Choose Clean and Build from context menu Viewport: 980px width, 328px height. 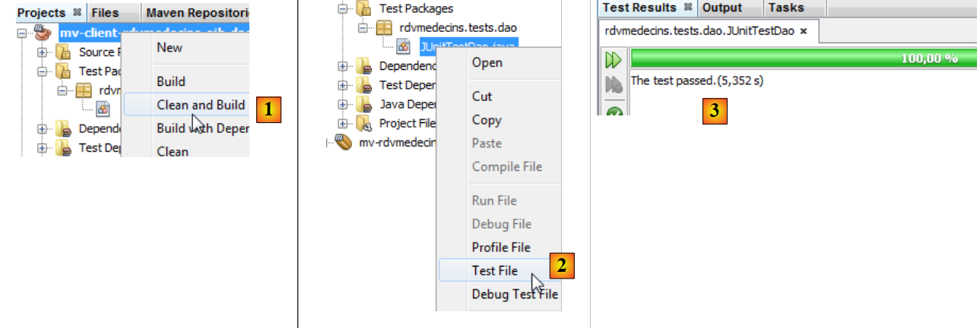coord(201,105)
